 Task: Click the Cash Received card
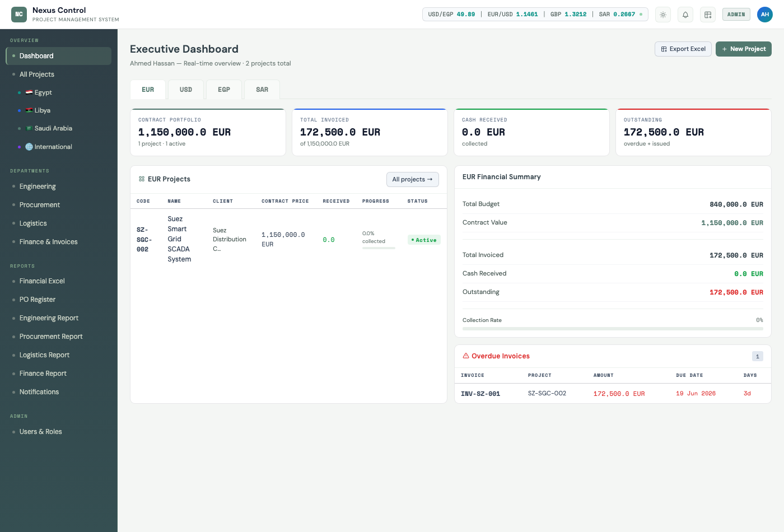531,132
